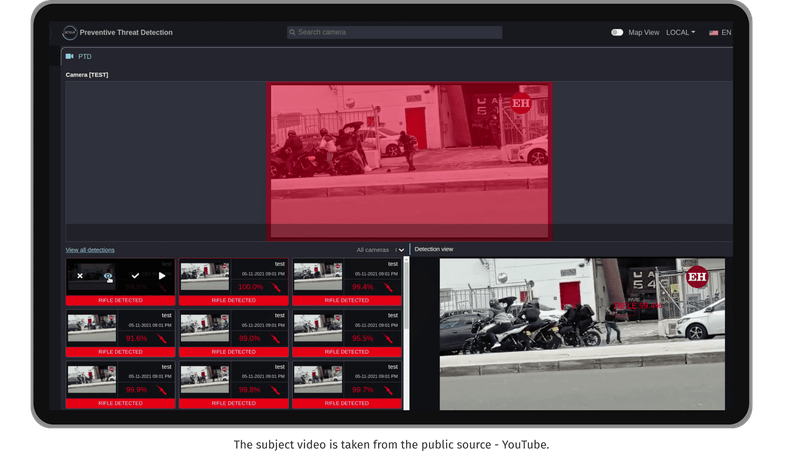Click the checkmark confirm icon on first detection
The image size is (812, 462).
click(x=135, y=276)
